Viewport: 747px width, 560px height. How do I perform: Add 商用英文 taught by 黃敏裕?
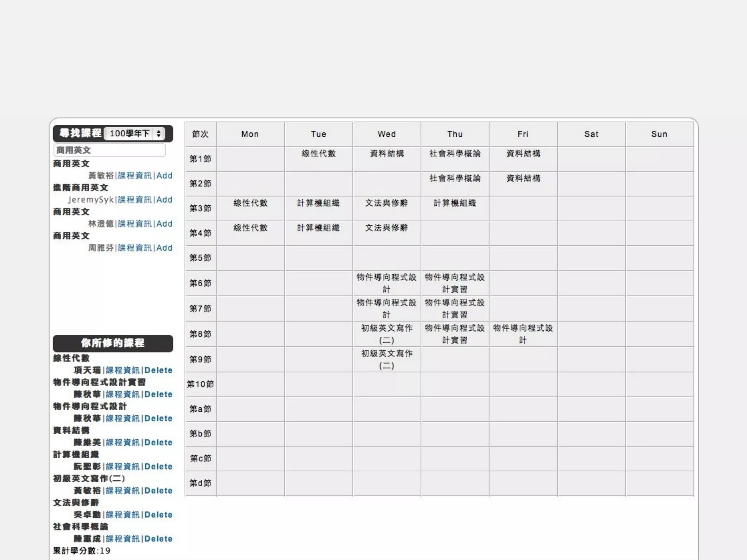point(164,176)
